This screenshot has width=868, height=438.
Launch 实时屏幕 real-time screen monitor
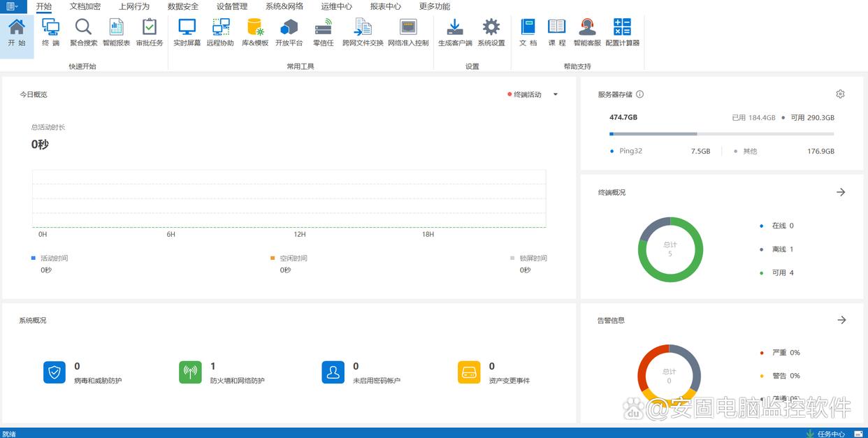[187, 32]
